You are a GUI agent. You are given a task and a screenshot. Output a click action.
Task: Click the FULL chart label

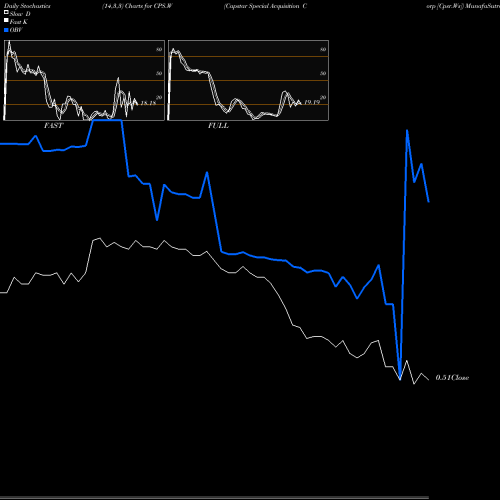point(218,126)
